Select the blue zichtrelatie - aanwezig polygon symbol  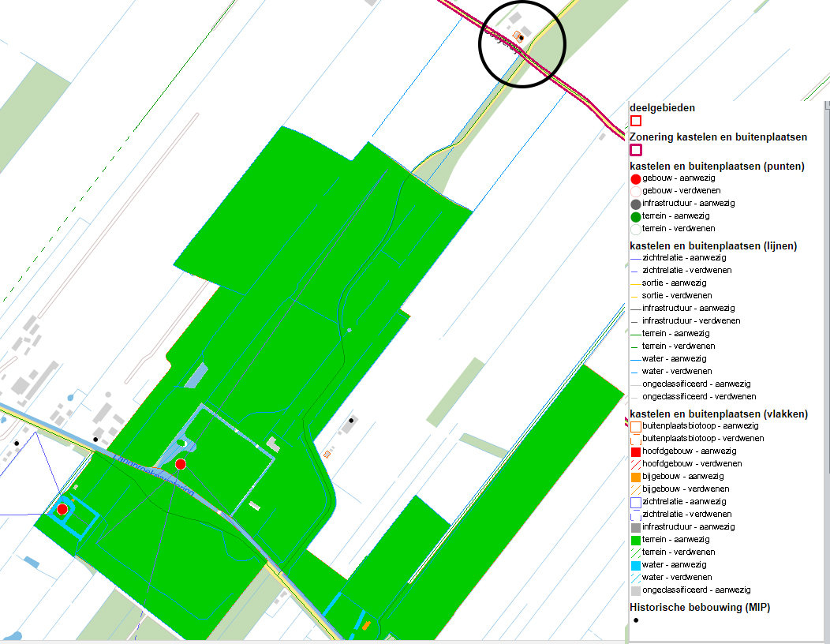[x=636, y=502]
